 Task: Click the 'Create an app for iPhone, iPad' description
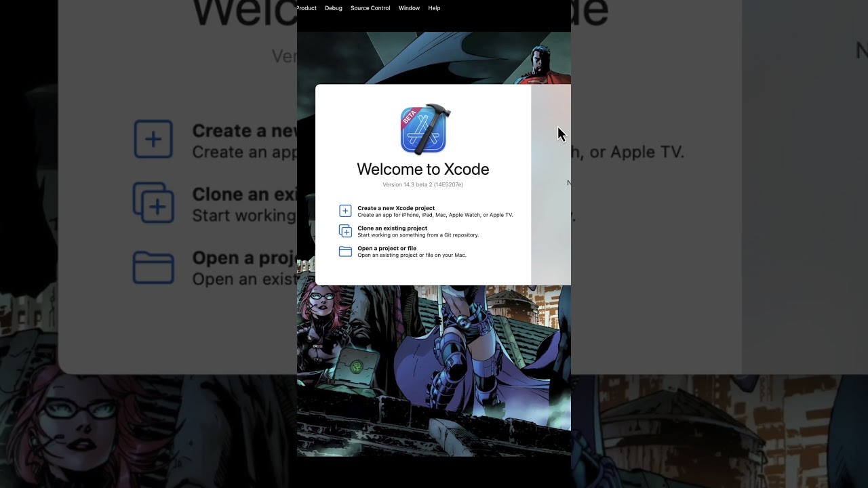click(x=435, y=215)
